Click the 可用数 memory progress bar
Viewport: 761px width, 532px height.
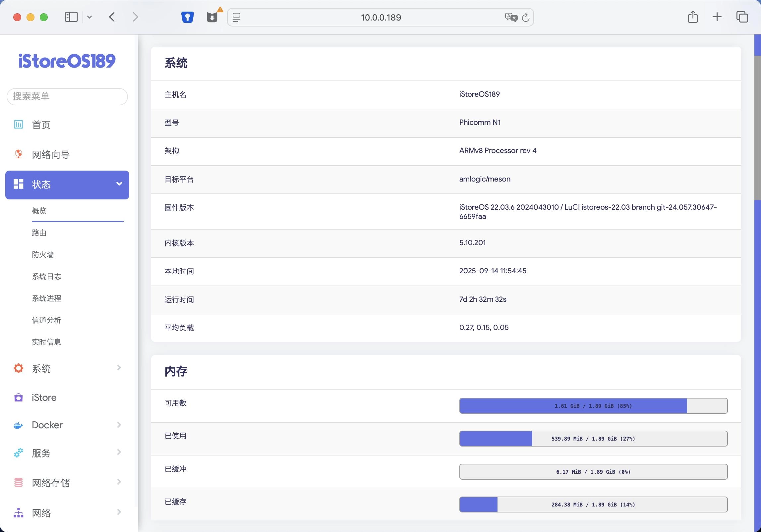tap(593, 406)
